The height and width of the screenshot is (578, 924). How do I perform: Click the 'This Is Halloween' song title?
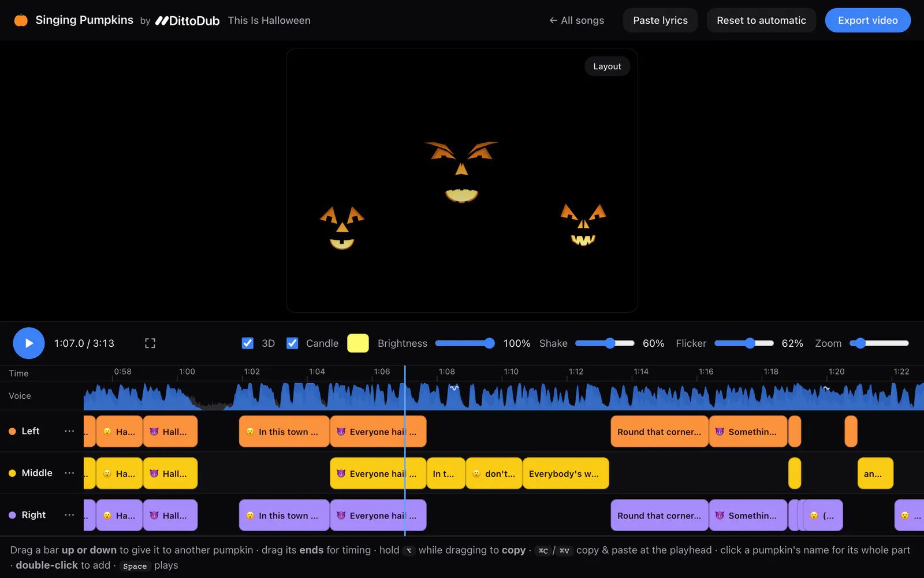point(269,20)
